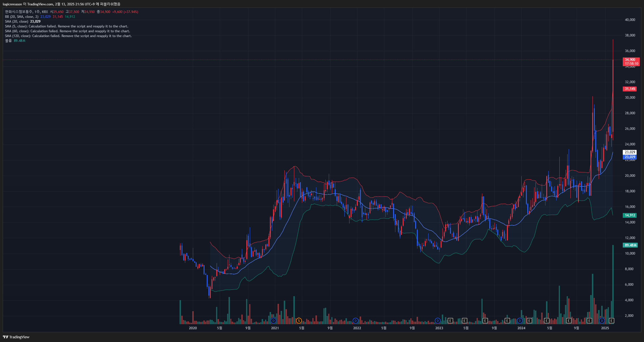
Task: Click the dividend D marker near 2025
Action: (602, 321)
